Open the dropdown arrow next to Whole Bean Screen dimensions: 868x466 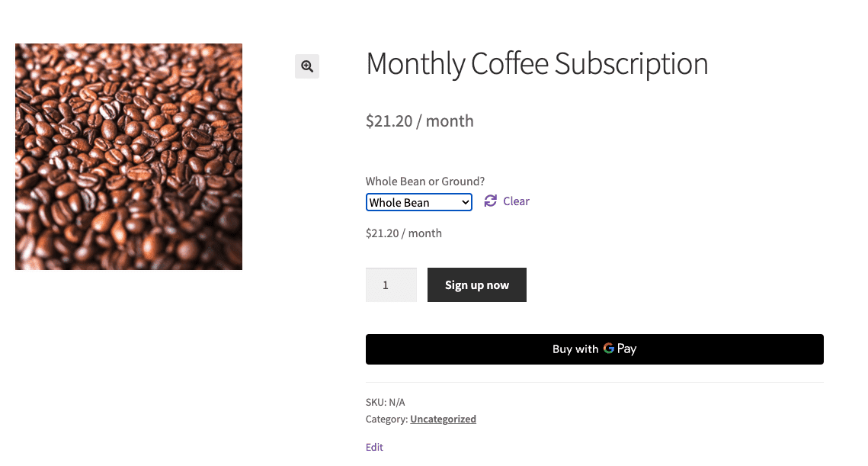pyautogui.click(x=463, y=201)
